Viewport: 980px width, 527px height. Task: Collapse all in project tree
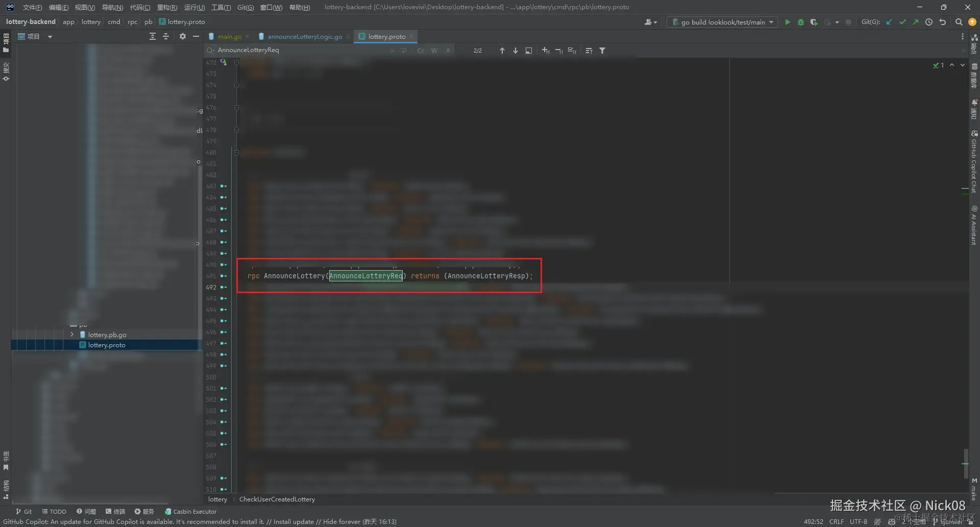tap(166, 36)
